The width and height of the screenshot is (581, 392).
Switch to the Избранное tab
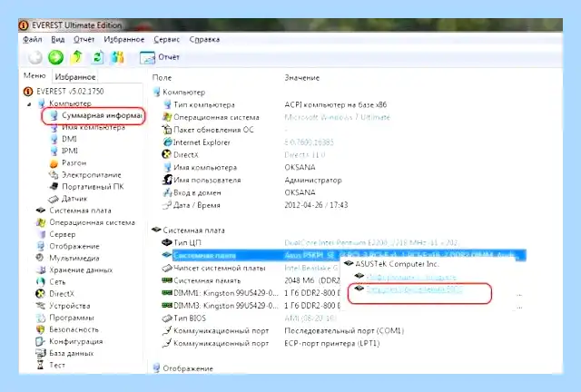pos(75,77)
